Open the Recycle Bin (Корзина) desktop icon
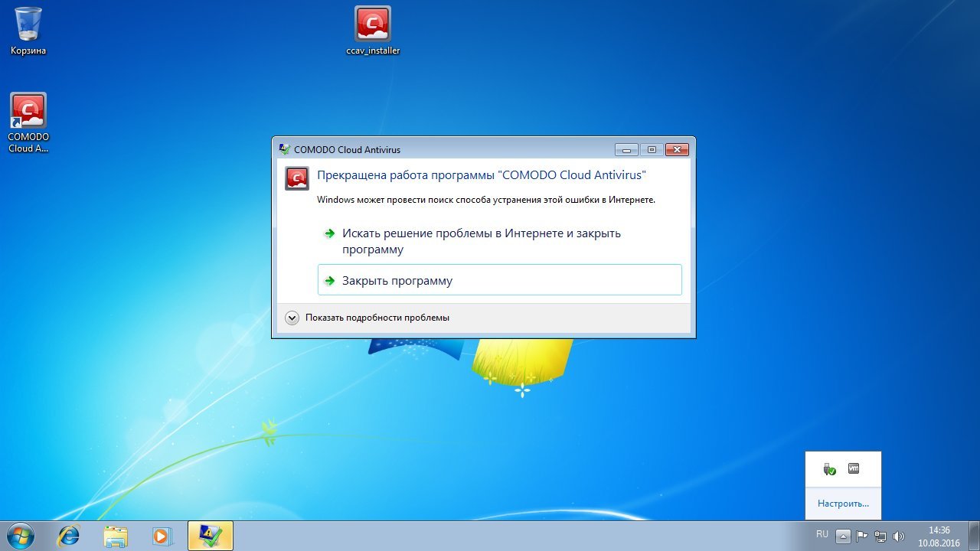This screenshot has height=551, width=980. [x=28, y=31]
